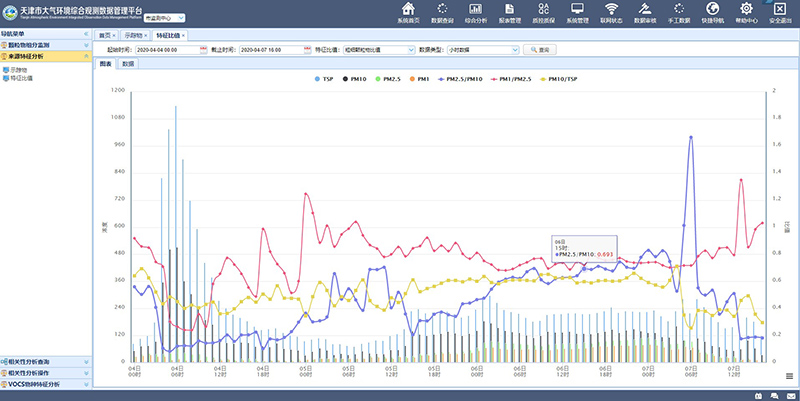
Task: Toggle PM10/TSP series in legend
Action: coord(563,78)
